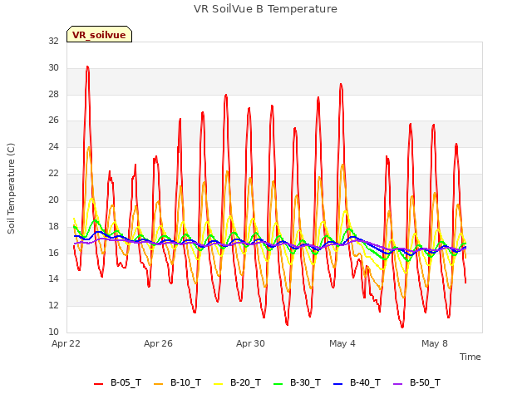Image resolution: width=532 pixels, height=399 pixels.
Task: Click the 20 y-axis tick label
Action: 53,199
